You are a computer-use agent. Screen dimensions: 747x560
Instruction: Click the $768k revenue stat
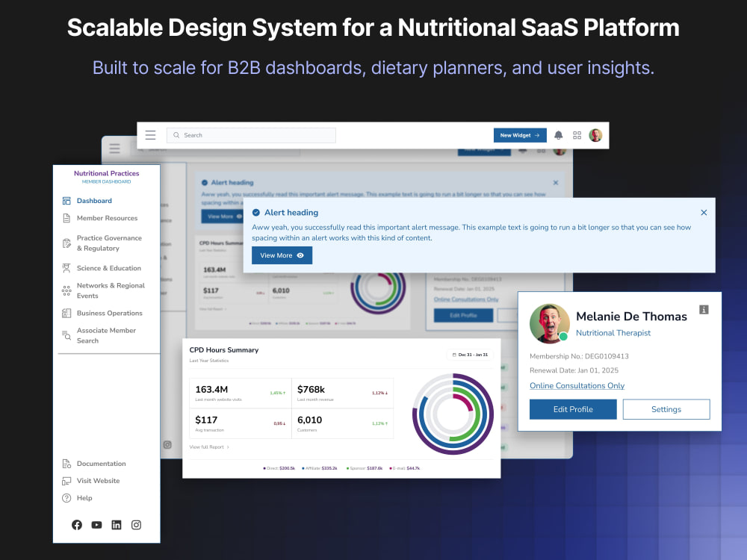pos(343,393)
